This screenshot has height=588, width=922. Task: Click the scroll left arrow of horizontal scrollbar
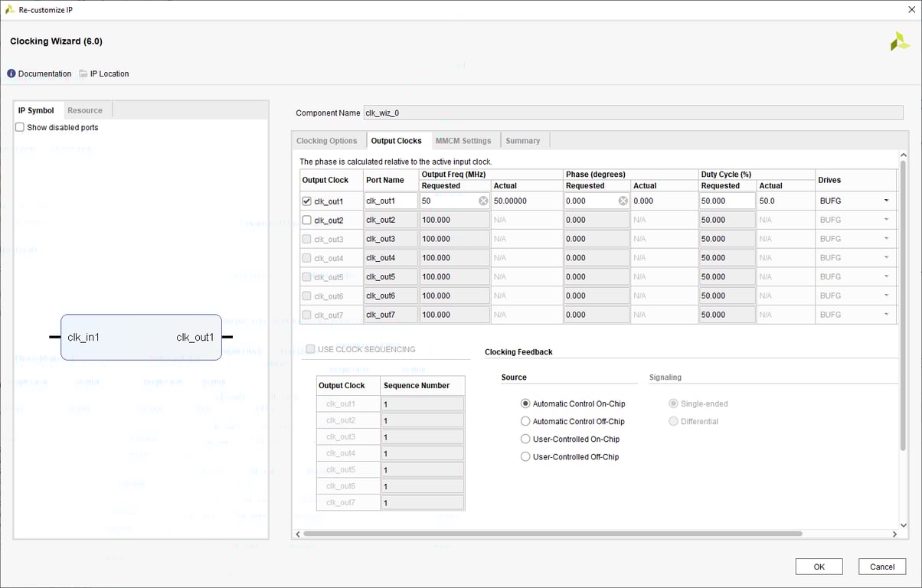[x=297, y=534]
